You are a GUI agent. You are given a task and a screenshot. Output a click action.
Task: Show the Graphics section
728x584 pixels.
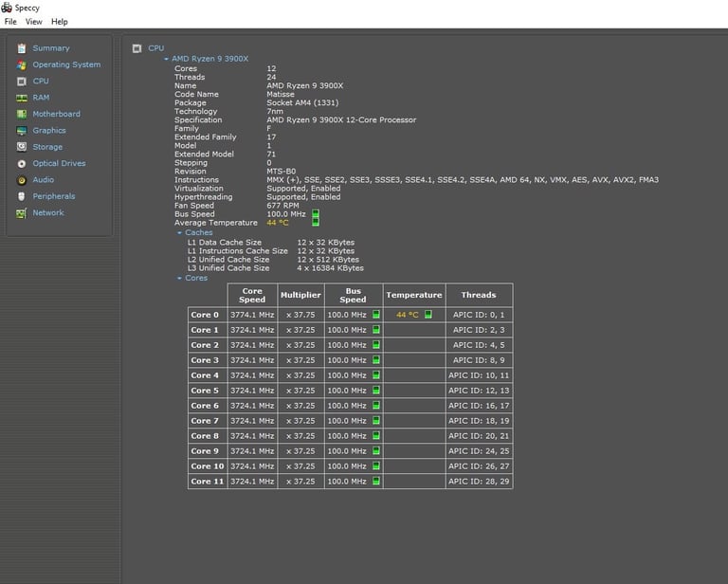(x=49, y=131)
